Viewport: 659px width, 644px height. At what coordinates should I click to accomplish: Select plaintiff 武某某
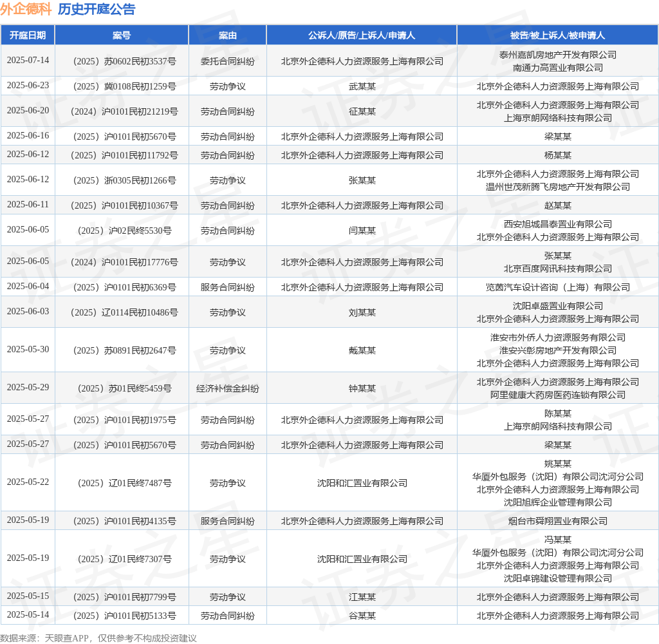pos(362,87)
